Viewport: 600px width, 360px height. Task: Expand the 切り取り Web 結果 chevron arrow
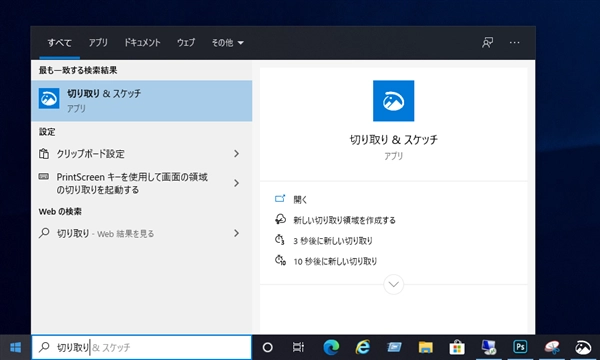point(236,233)
